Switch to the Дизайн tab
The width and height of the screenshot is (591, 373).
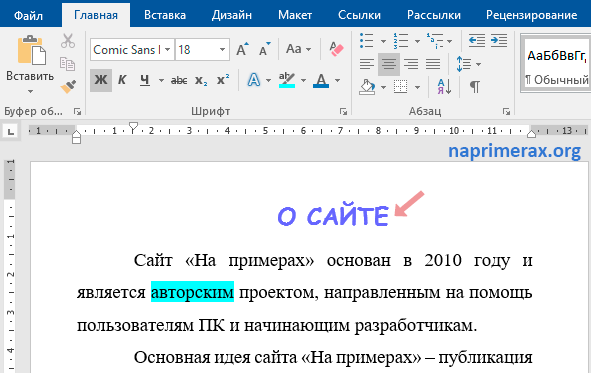[x=231, y=15]
